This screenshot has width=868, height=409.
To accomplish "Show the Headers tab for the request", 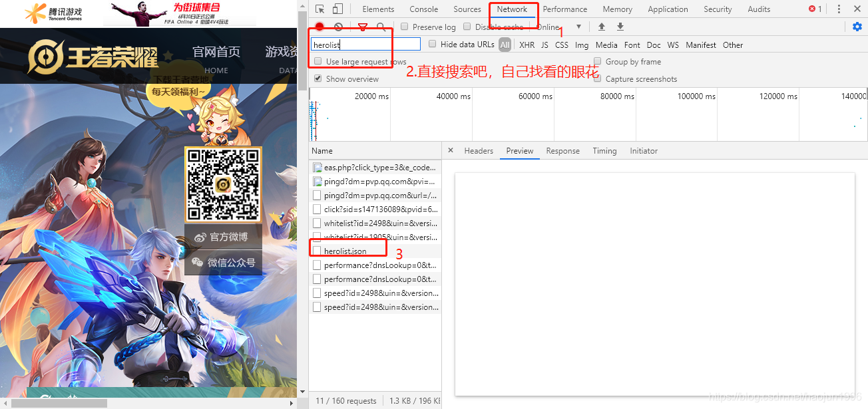I will (479, 151).
